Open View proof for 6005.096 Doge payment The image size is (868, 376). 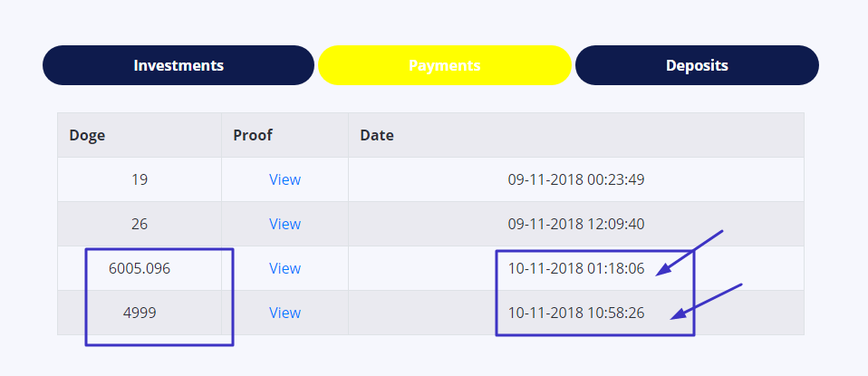coord(285,268)
